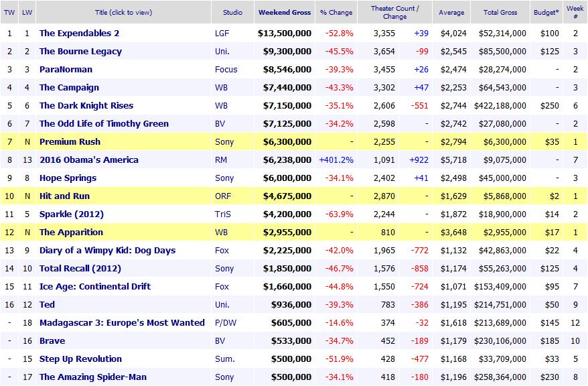Select $6,300,000 weekend gross for Premium Rush

click(x=287, y=142)
